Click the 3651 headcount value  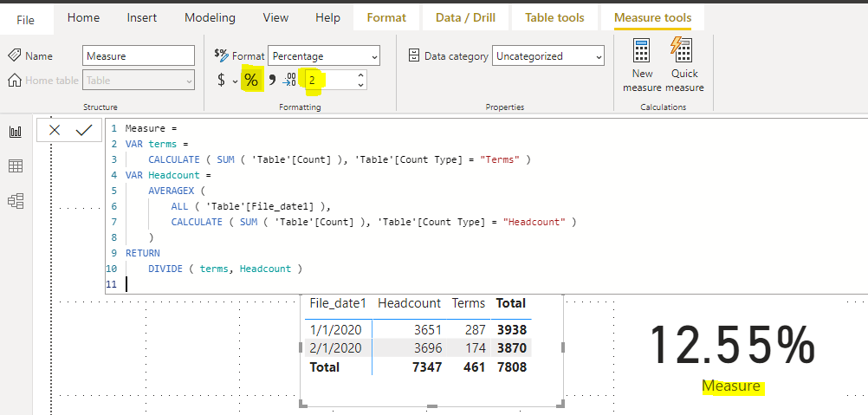427,330
